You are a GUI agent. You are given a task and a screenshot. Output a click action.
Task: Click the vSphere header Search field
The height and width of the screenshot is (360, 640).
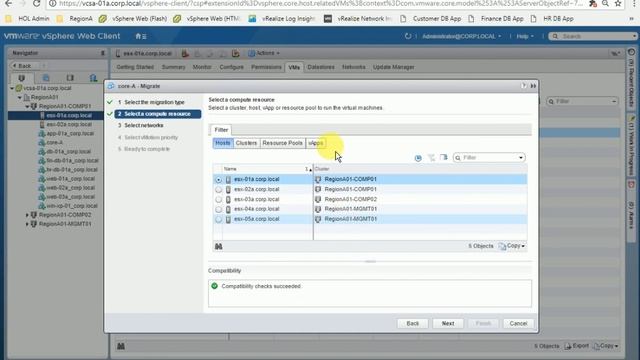click(593, 36)
